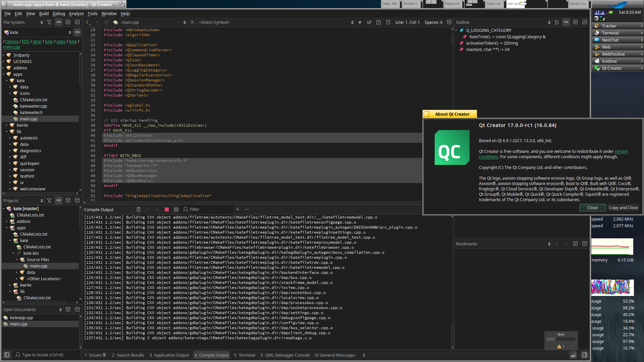Switch to the Search Results output tab
The width and height of the screenshot is (644, 362).
[128, 355]
